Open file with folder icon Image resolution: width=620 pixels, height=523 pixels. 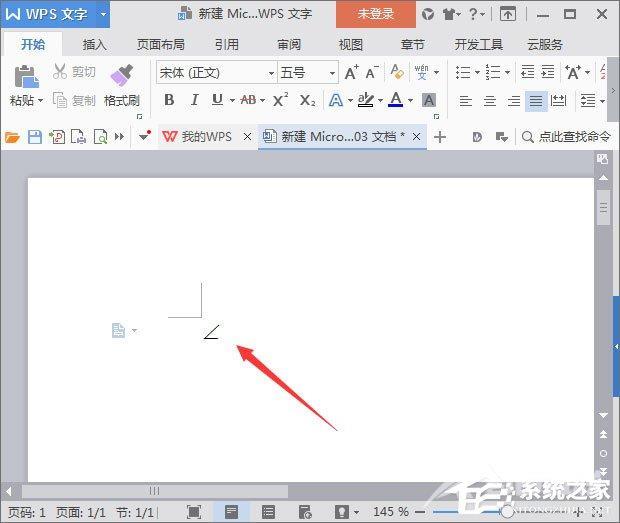12,137
